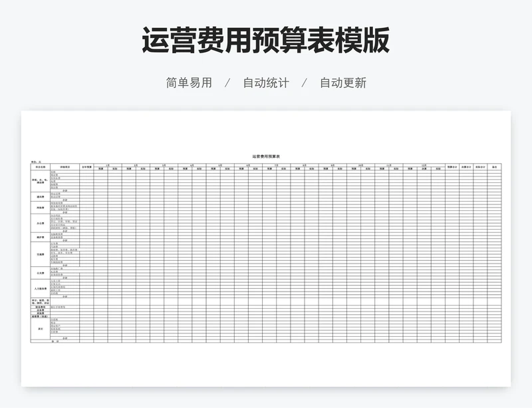The image size is (532, 408).
Task: Select the 科目名称 header cell
Action: [41, 167]
